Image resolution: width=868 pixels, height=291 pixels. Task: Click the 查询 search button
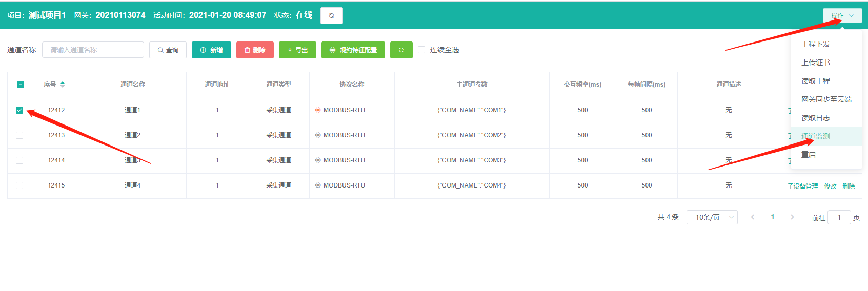tap(168, 50)
